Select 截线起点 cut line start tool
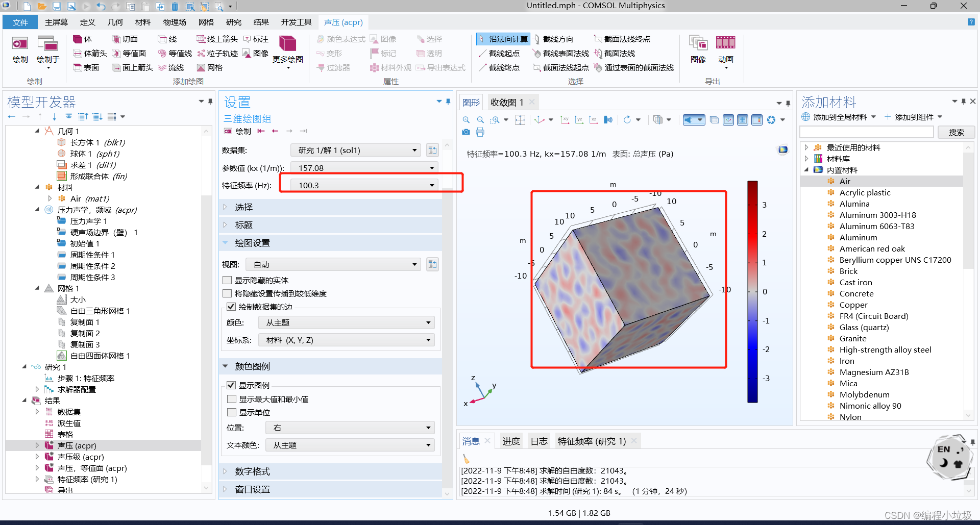The height and width of the screenshot is (525, 980). coord(499,53)
